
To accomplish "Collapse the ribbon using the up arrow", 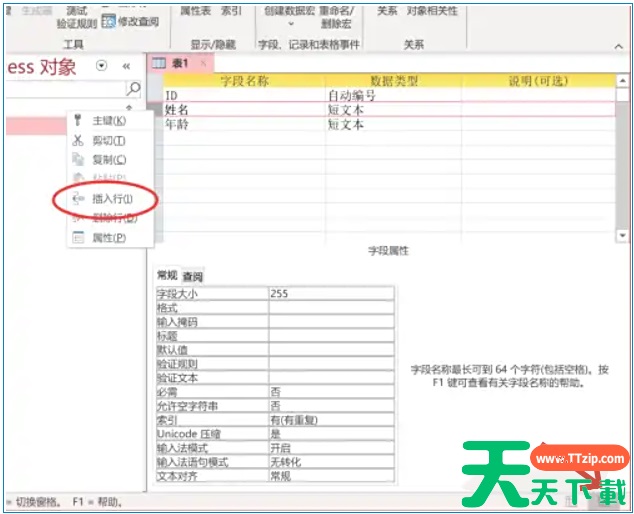I will [621, 45].
